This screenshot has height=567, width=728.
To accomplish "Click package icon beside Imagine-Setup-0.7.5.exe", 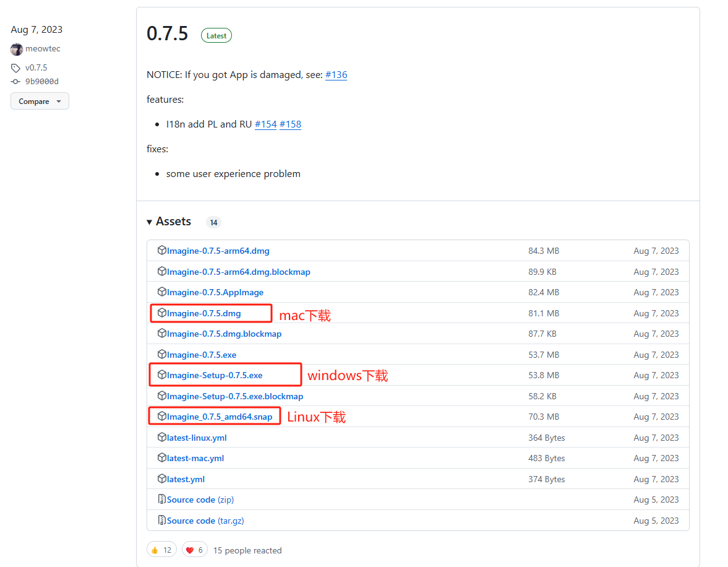I will click(x=161, y=374).
